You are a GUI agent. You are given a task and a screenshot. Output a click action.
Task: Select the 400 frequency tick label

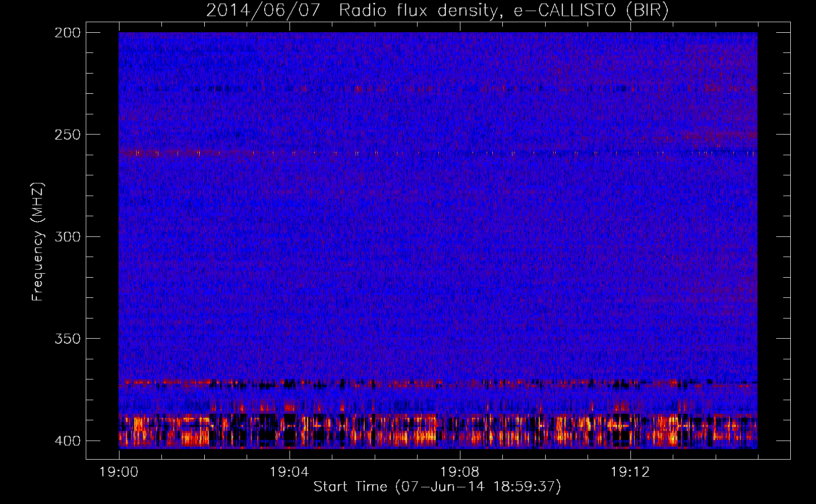pyautogui.click(x=68, y=440)
